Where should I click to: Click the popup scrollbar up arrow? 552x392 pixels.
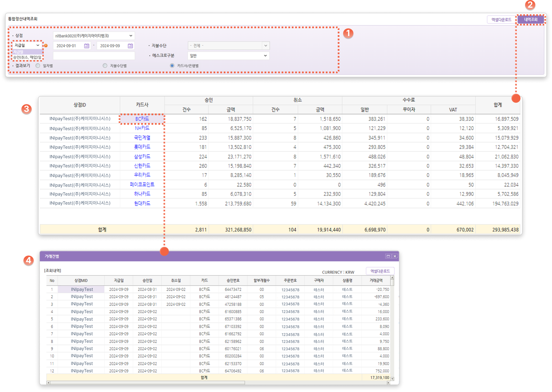(392, 278)
